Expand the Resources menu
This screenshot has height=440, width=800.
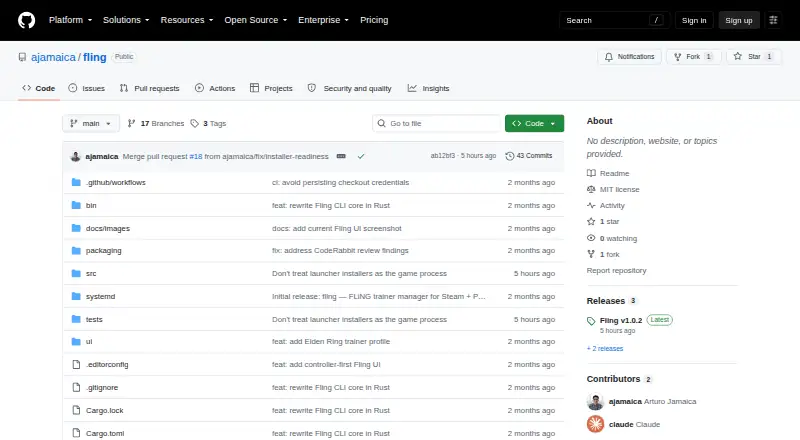[x=187, y=20]
